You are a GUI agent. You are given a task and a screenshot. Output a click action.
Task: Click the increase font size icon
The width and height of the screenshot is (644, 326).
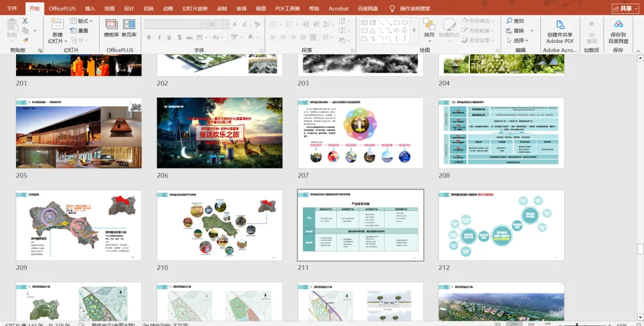235,24
